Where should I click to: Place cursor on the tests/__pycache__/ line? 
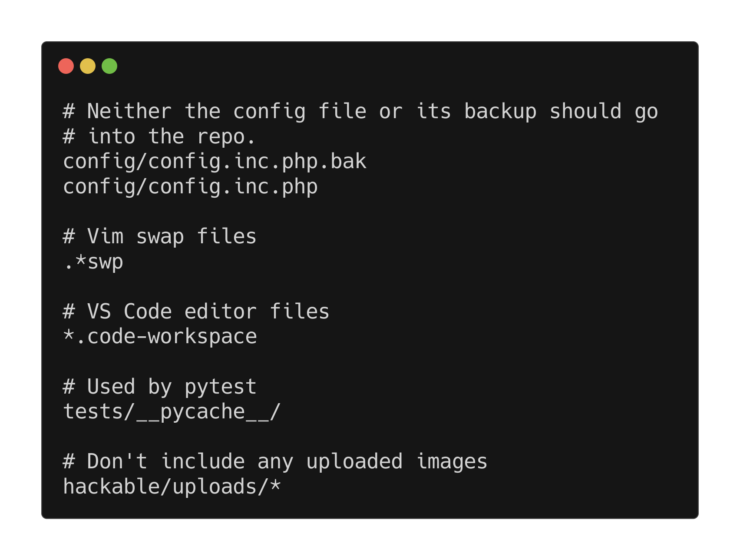point(172,412)
